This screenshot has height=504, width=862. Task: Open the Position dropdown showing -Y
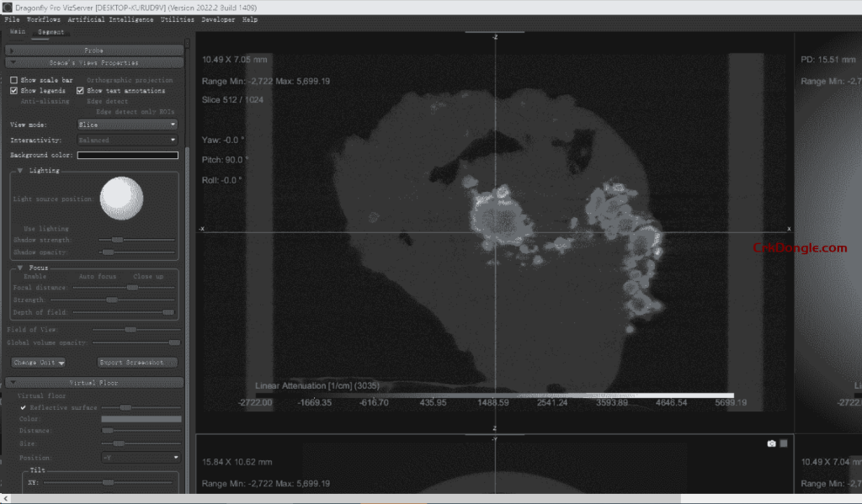click(140, 457)
